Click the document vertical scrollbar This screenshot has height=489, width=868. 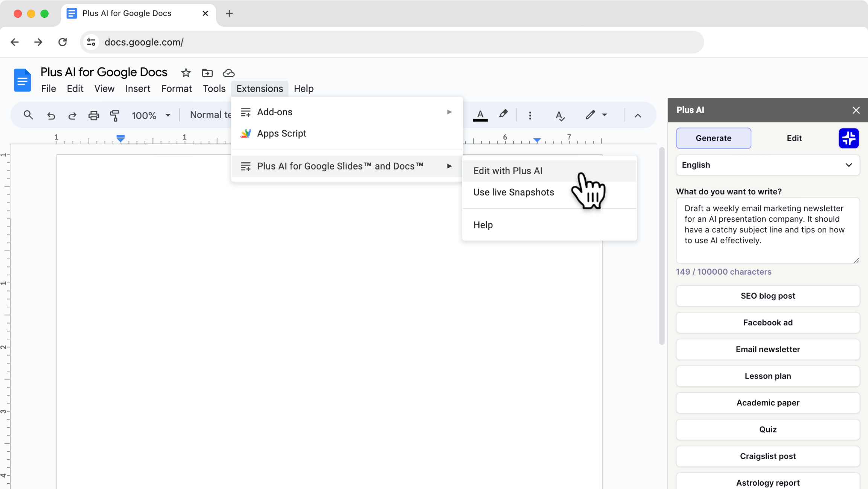click(661, 246)
